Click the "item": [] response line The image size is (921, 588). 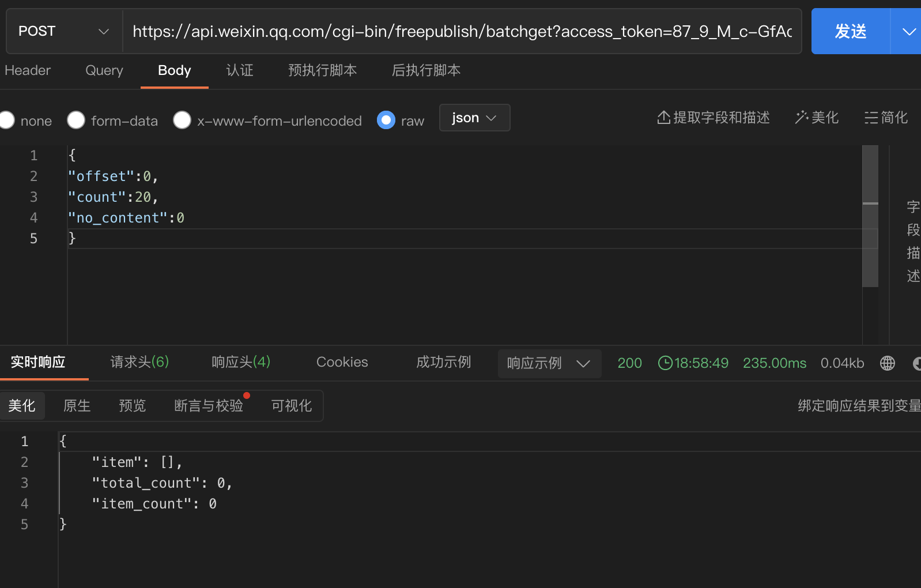click(137, 462)
